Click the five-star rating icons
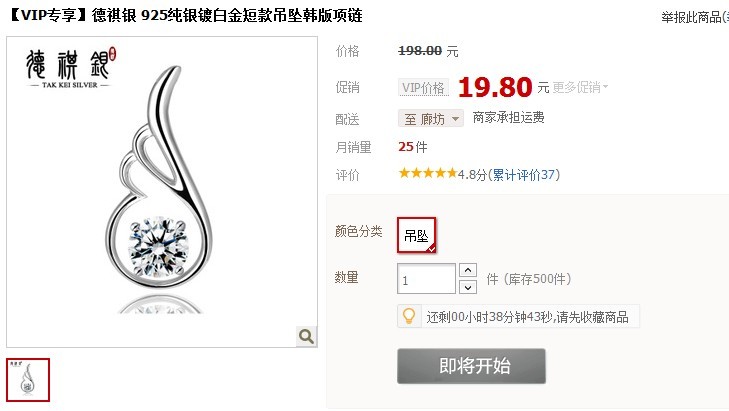Viewport: 729px width, 411px height. [x=428, y=173]
